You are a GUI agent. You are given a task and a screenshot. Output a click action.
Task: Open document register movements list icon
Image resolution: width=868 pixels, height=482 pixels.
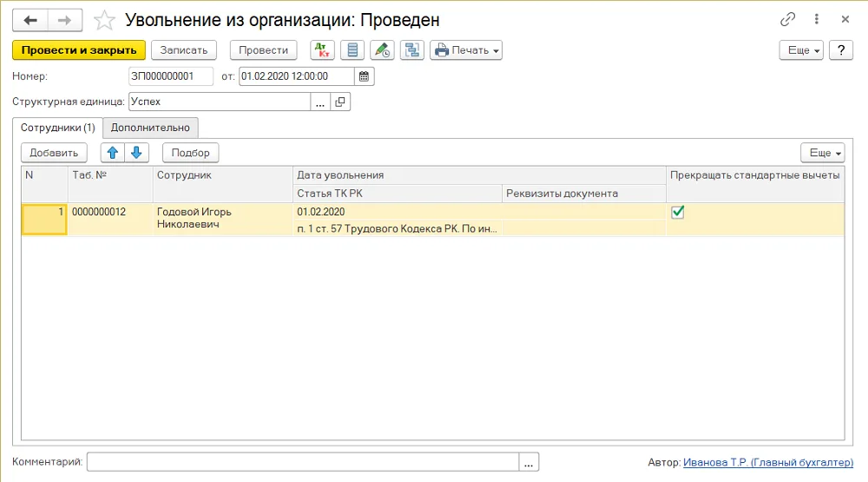click(x=352, y=50)
